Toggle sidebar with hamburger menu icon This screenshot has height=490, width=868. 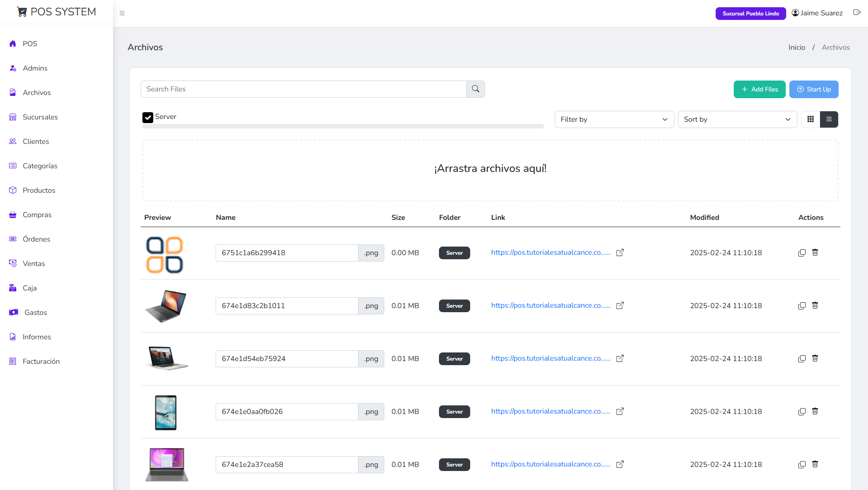122,13
